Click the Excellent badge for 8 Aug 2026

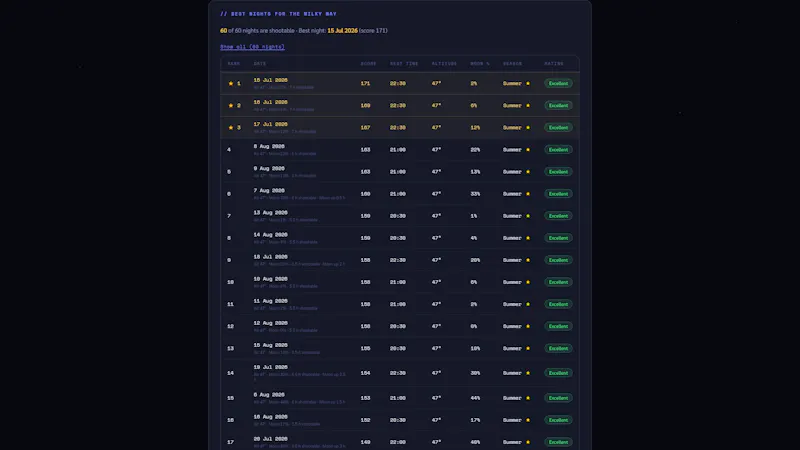558,149
